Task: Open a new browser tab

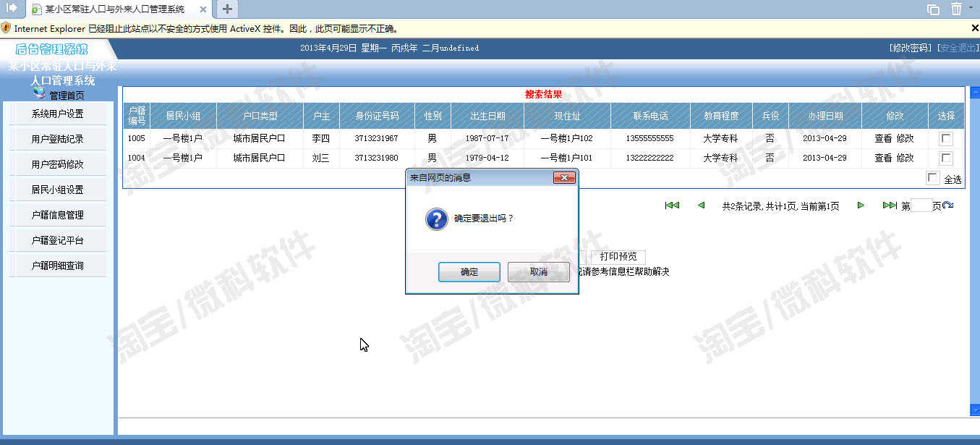Action: (227, 9)
